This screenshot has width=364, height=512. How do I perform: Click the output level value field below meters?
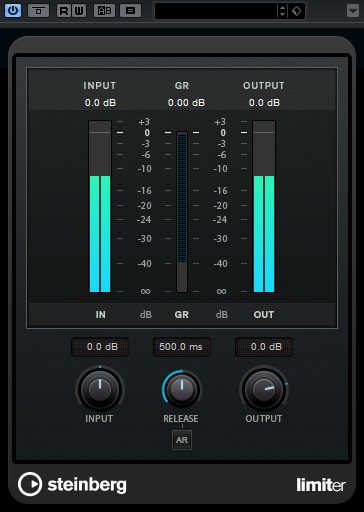[x=264, y=347]
